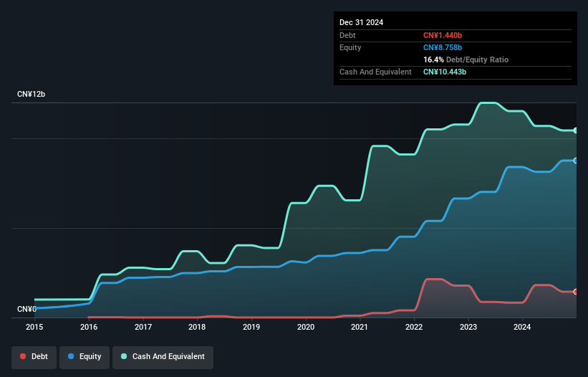
Task: Click the 2015 axis label
Action: click(34, 327)
